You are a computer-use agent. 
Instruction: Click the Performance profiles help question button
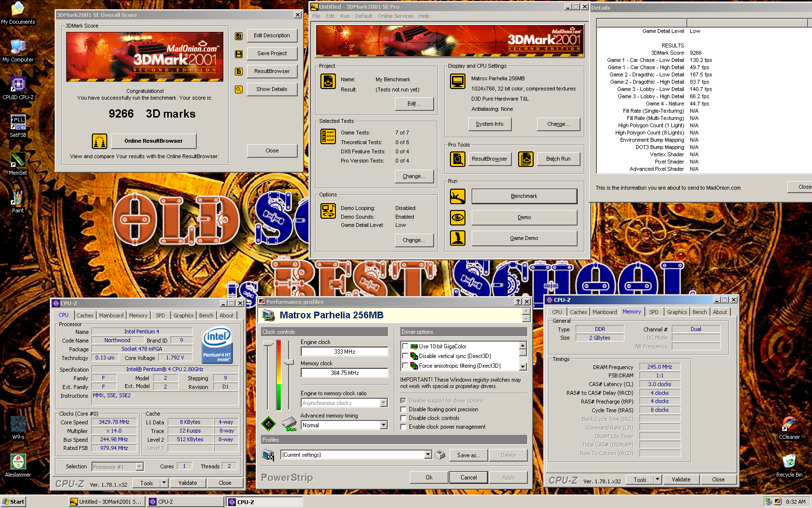518,302
